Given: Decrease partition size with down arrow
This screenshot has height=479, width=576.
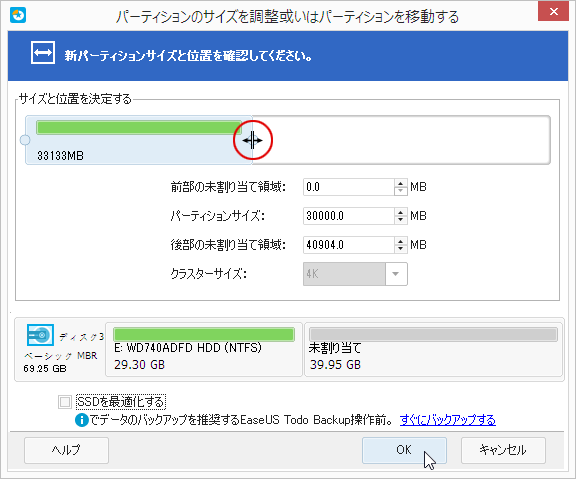Looking at the screenshot, I should point(401,220).
